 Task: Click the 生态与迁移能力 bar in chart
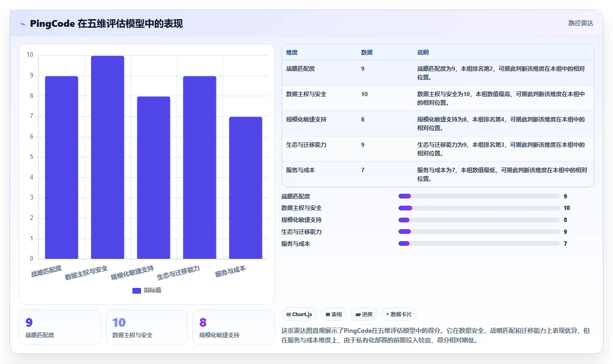click(200, 167)
